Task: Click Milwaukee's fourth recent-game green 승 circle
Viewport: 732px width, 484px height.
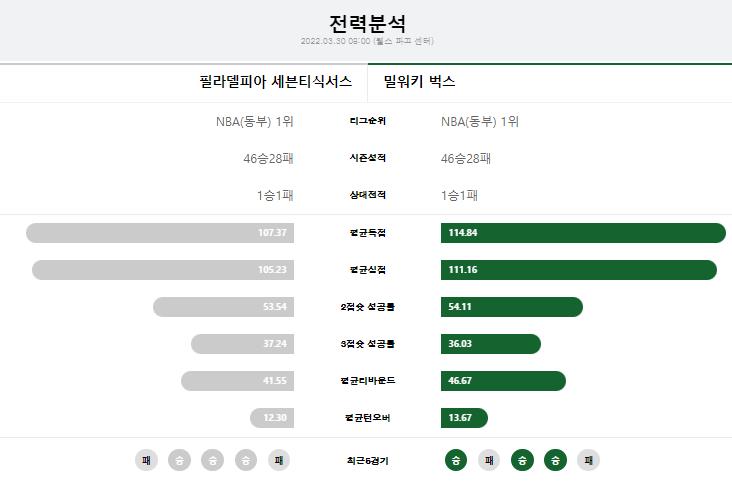Action: 556,460
